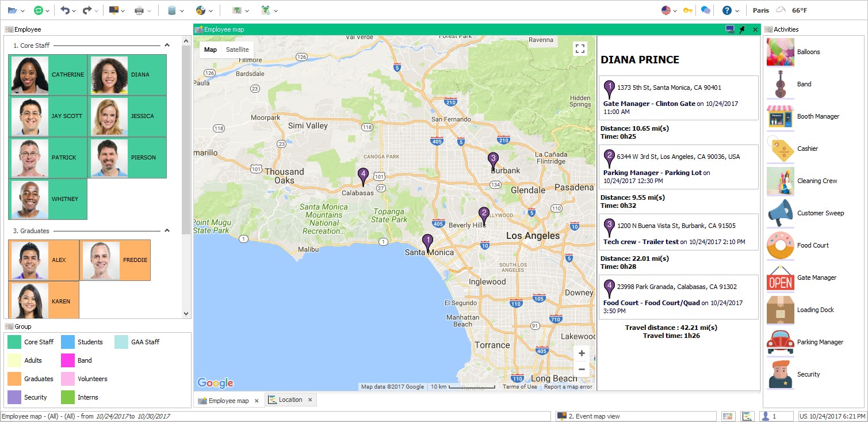Click the pink Band color swatch

(x=68, y=360)
